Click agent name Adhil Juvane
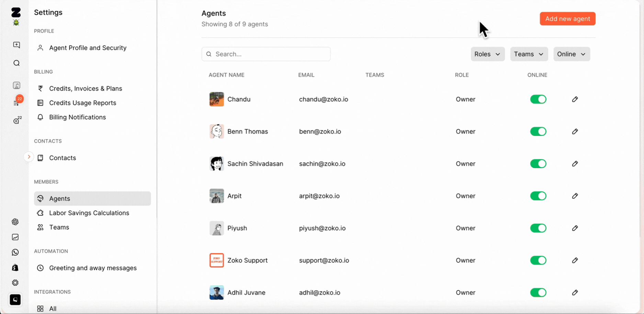Viewport: 644px width, 314px height. (x=246, y=293)
